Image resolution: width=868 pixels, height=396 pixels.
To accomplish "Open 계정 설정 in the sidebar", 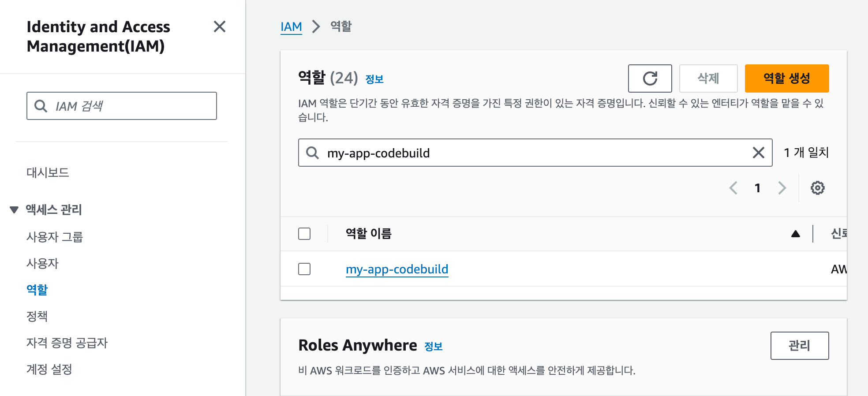I will tap(49, 369).
